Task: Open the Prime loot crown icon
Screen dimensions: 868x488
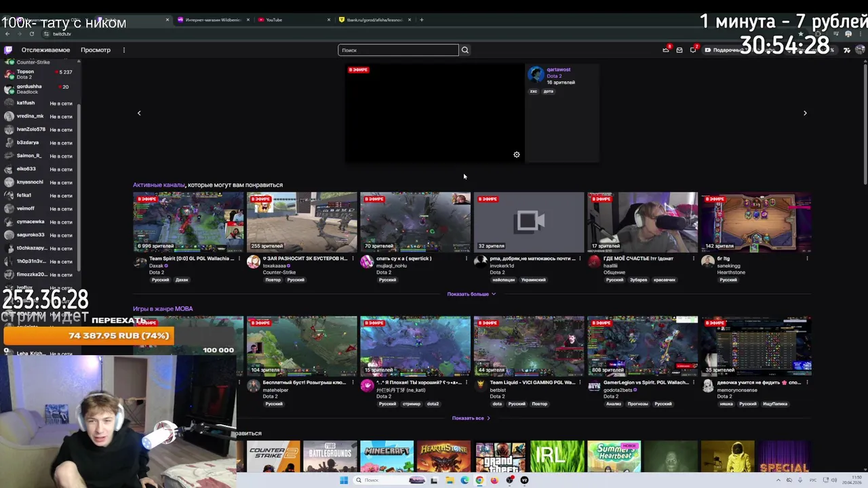Action: [x=666, y=50]
